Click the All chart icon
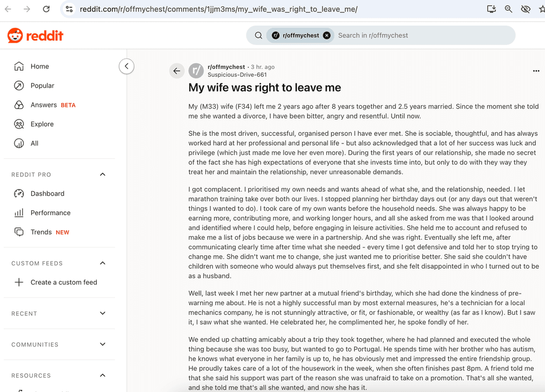The width and height of the screenshot is (545, 392). pos(19,143)
